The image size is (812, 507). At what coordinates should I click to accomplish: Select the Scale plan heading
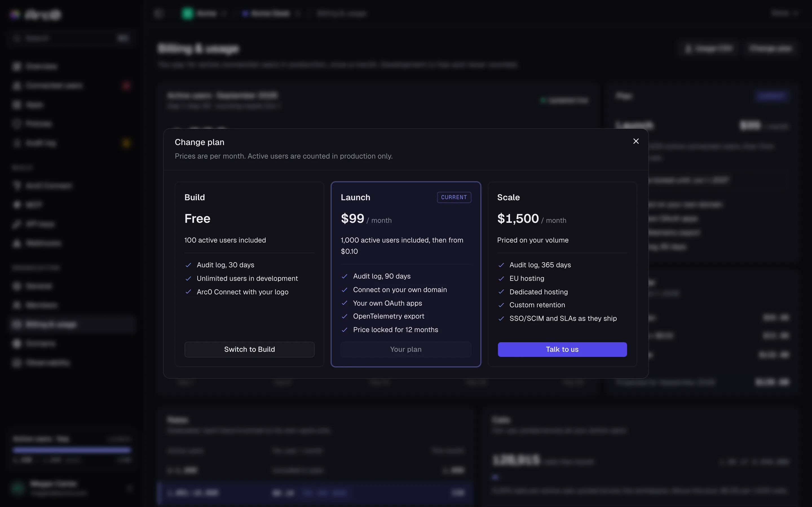coord(508,197)
